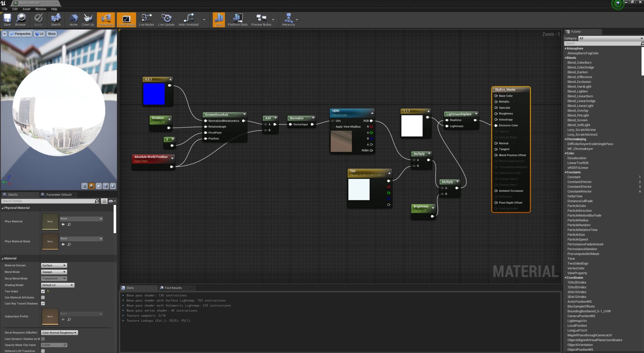Click the Apply toolbar icon
Viewport: 644px width, 353px height.
(x=38, y=20)
